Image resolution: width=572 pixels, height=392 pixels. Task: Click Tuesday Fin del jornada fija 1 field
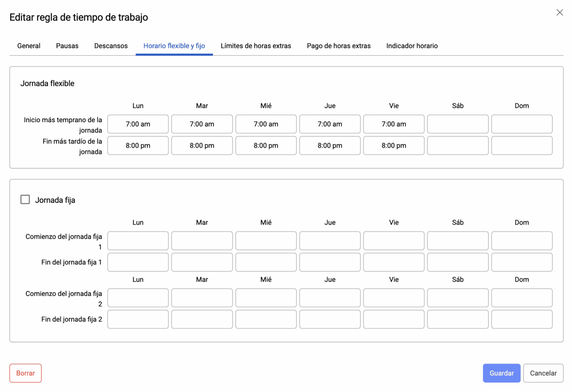pyautogui.click(x=202, y=262)
